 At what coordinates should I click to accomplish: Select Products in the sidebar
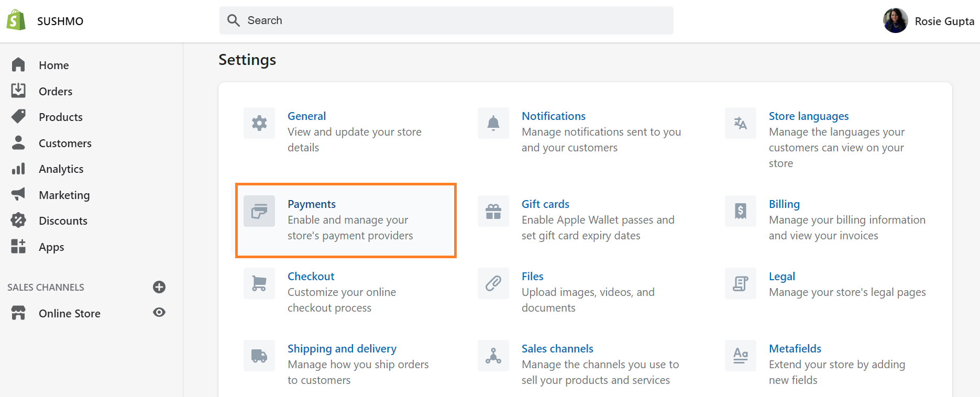[x=61, y=117]
